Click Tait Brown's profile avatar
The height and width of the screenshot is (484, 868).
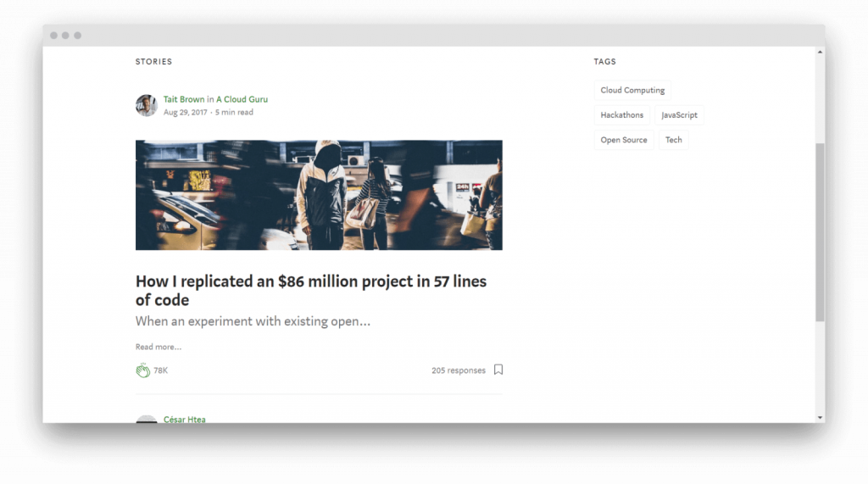(147, 106)
